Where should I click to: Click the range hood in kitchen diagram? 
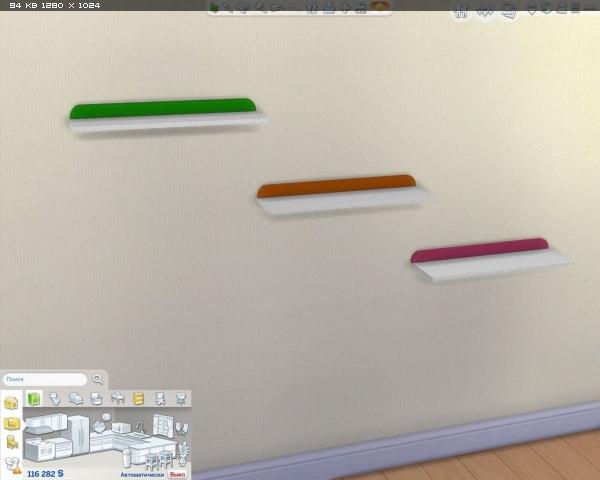coord(37,430)
